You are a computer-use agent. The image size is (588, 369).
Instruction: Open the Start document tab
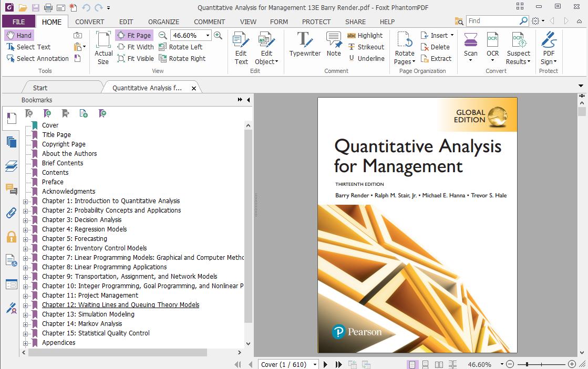pyautogui.click(x=40, y=88)
